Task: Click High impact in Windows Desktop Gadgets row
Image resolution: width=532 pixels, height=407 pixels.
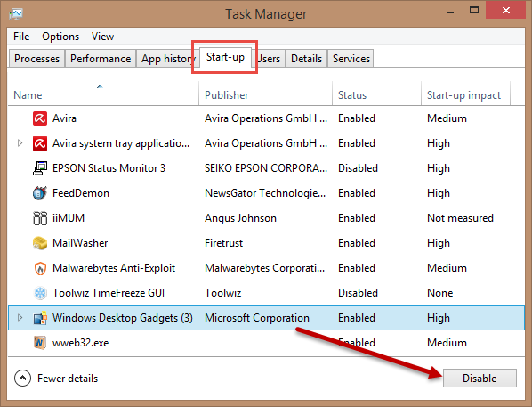Action: [439, 318]
